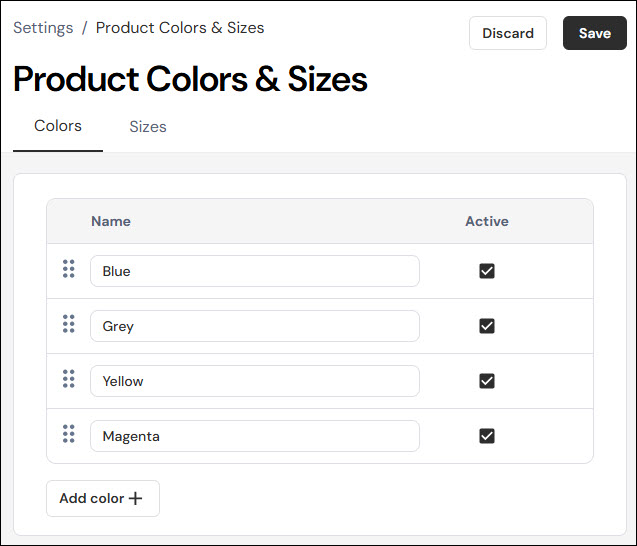Uncheck the Active checkbox for Blue
The height and width of the screenshot is (546, 637).
487,271
